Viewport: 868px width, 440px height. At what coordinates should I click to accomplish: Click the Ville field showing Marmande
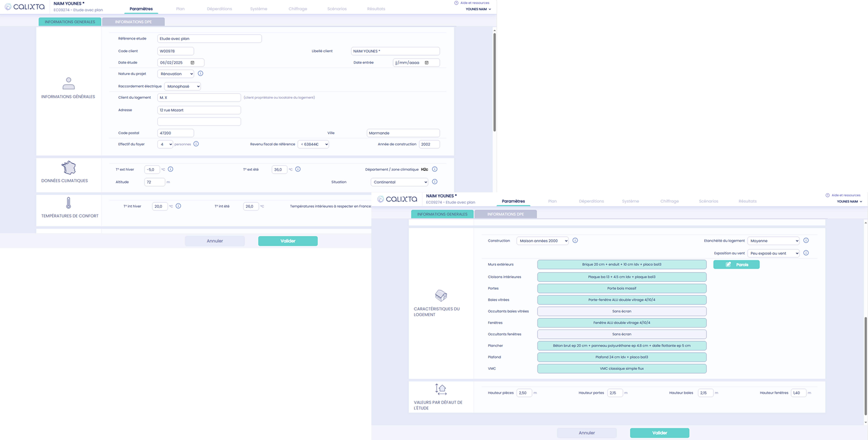(403, 133)
